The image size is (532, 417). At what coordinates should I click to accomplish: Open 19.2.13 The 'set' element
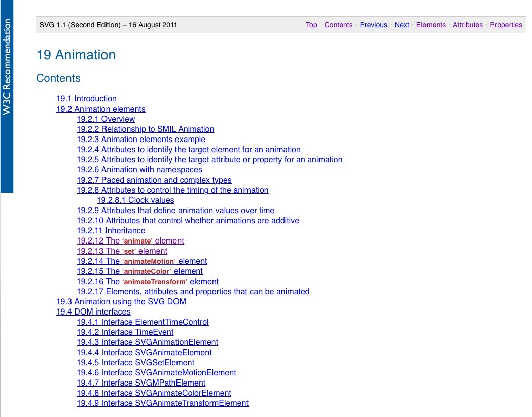pyautogui.click(x=122, y=251)
